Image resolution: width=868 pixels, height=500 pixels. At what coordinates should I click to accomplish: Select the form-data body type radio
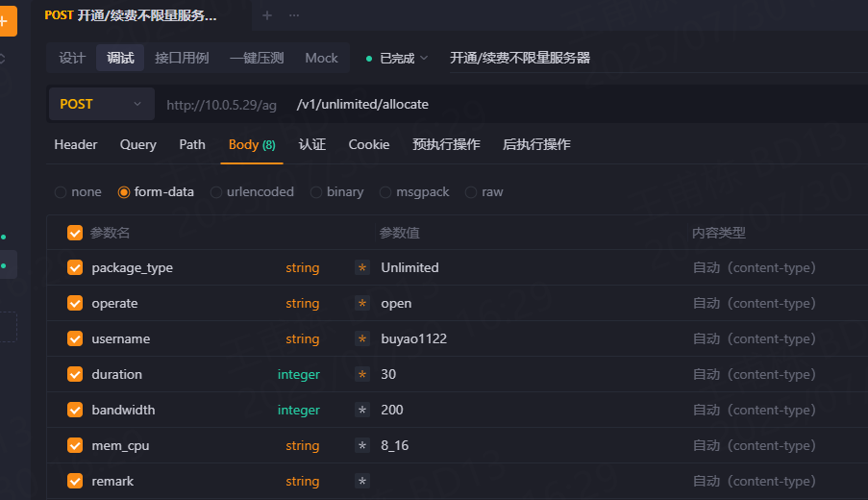[124, 192]
